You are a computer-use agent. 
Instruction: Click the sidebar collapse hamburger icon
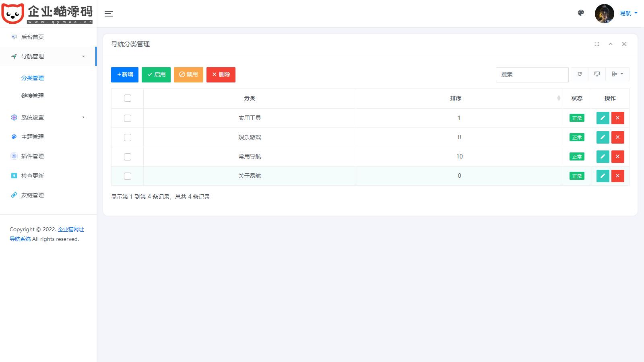click(108, 14)
